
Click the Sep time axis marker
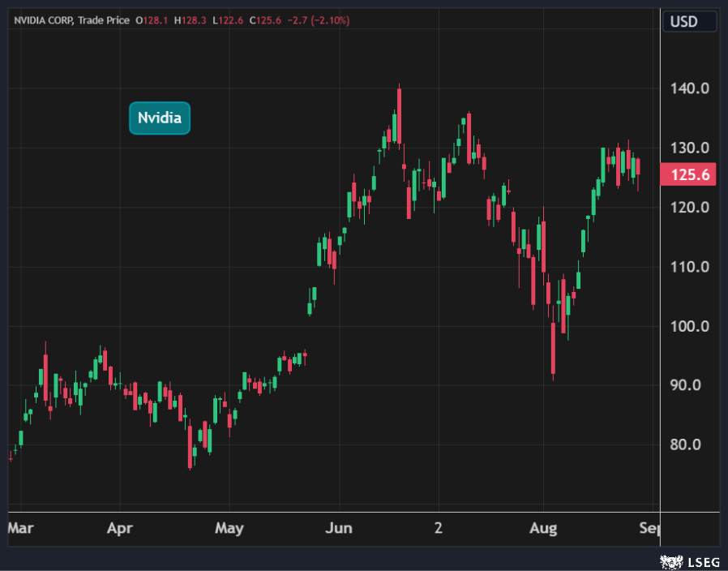pyautogui.click(x=650, y=529)
